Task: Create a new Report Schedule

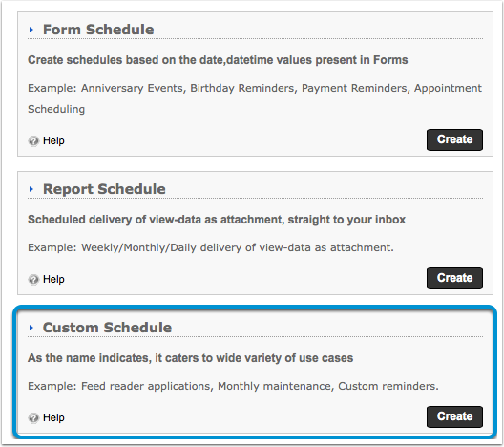Action: click(x=454, y=278)
